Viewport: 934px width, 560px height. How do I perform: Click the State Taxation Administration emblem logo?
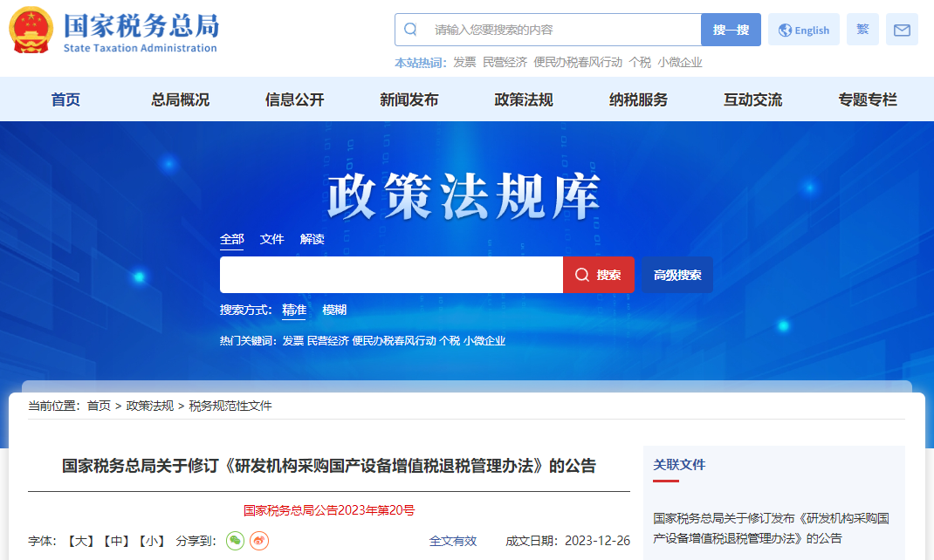31,31
